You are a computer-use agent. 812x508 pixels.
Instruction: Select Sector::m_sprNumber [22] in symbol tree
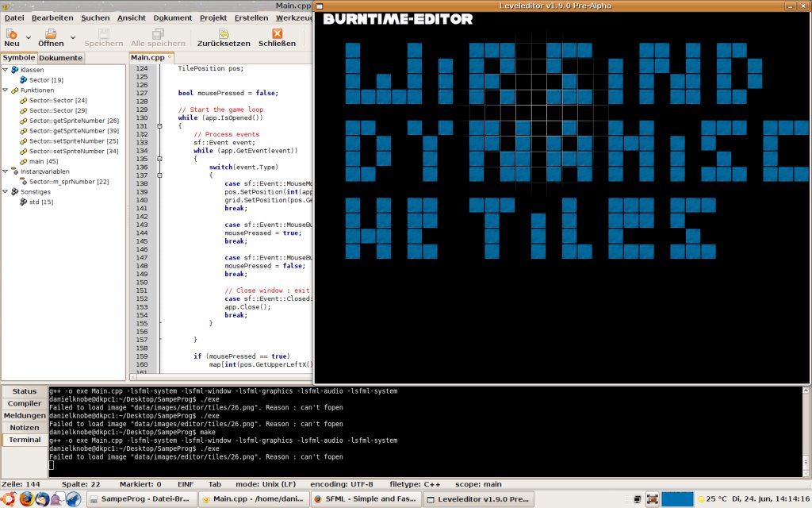pyautogui.click(x=69, y=182)
